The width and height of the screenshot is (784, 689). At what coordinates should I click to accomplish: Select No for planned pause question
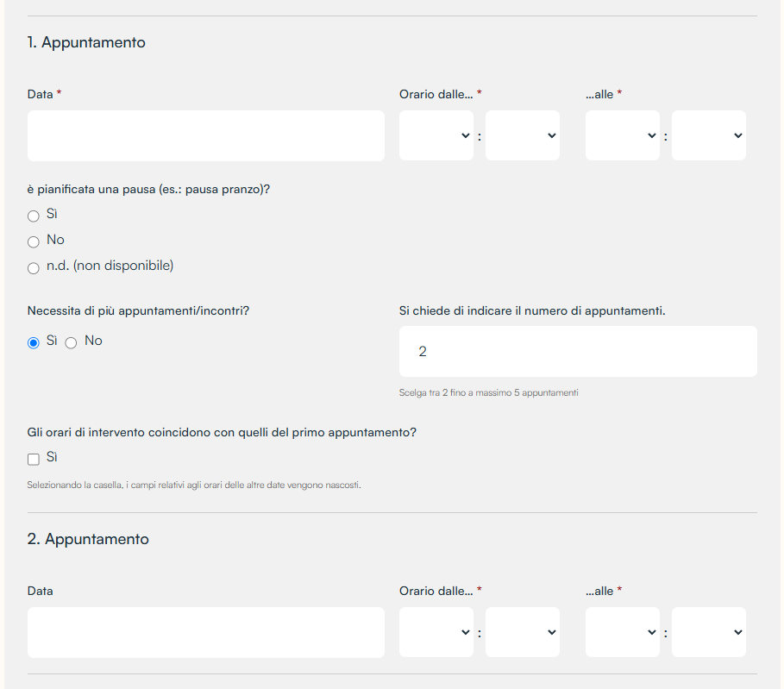click(x=34, y=242)
